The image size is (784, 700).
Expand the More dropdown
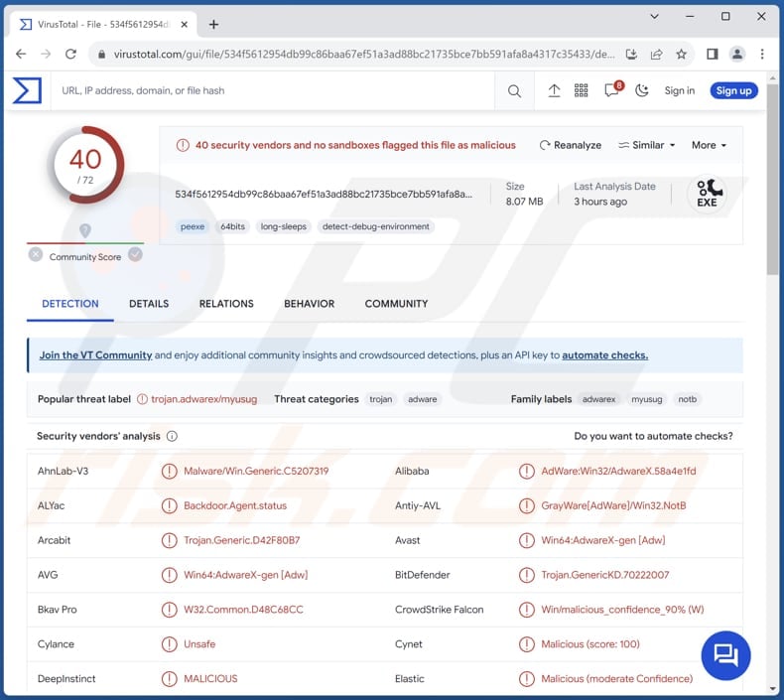tap(709, 145)
